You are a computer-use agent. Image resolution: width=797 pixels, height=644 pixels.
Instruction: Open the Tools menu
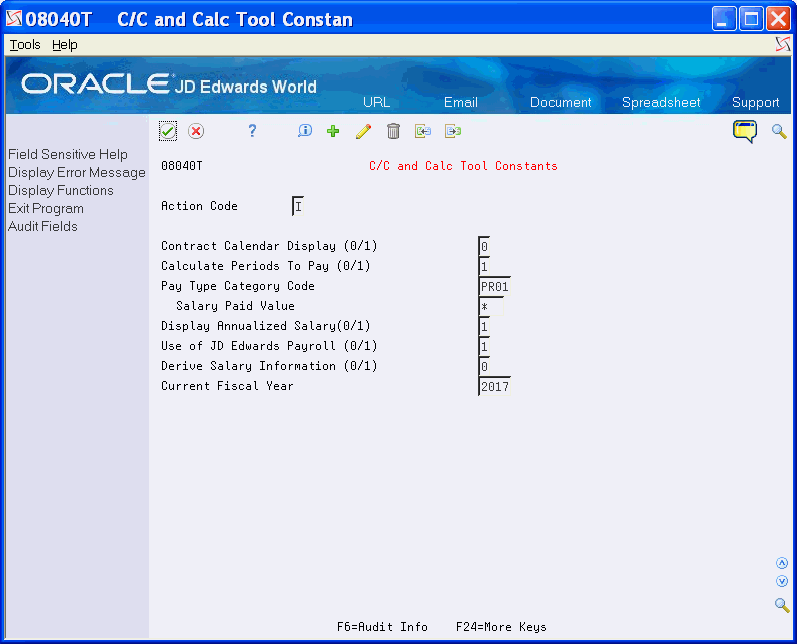pos(25,45)
